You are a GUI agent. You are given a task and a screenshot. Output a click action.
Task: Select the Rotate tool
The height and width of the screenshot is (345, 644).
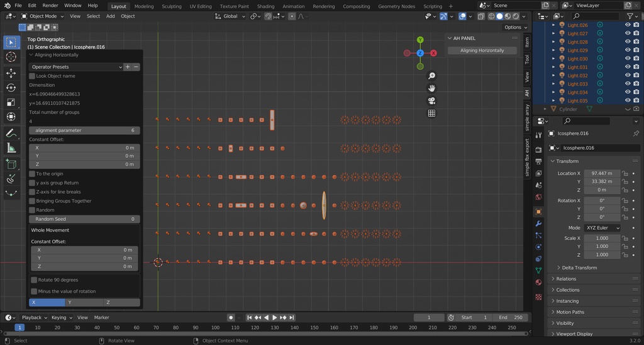(x=11, y=88)
